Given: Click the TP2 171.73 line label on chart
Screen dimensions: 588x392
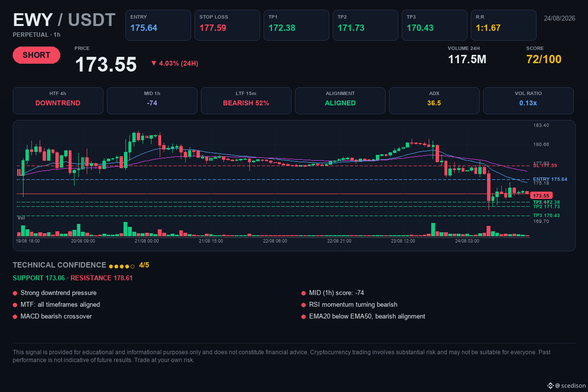Looking at the screenshot, I should pos(546,207).
